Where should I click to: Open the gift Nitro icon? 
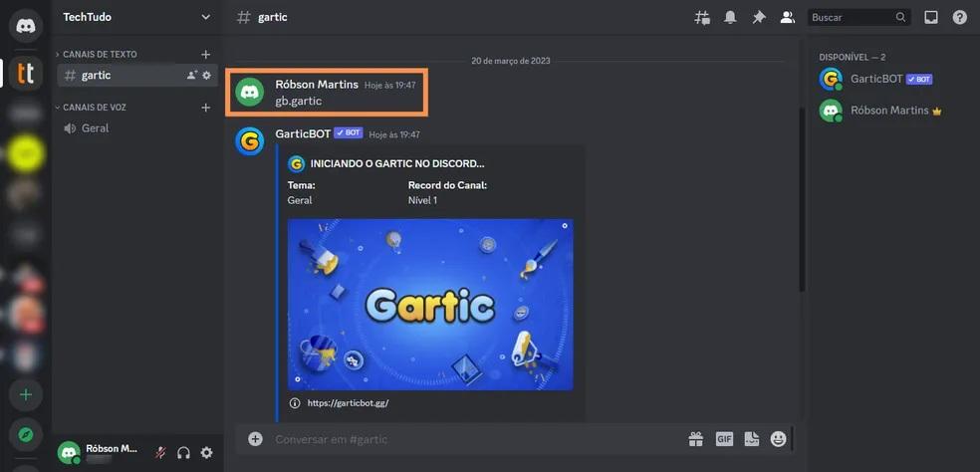pyautogui.click(x=695, y=439)
